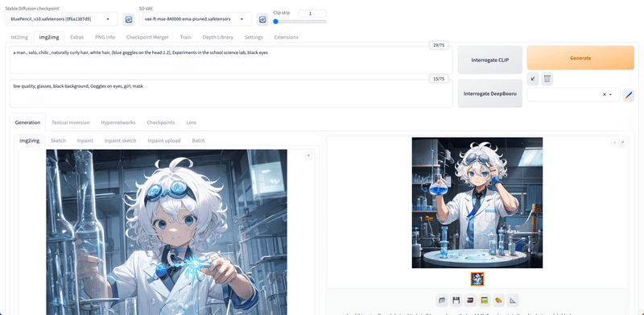Open the images output folder
The width and height of the screenshot is (644, 315).
coord(442,300)
